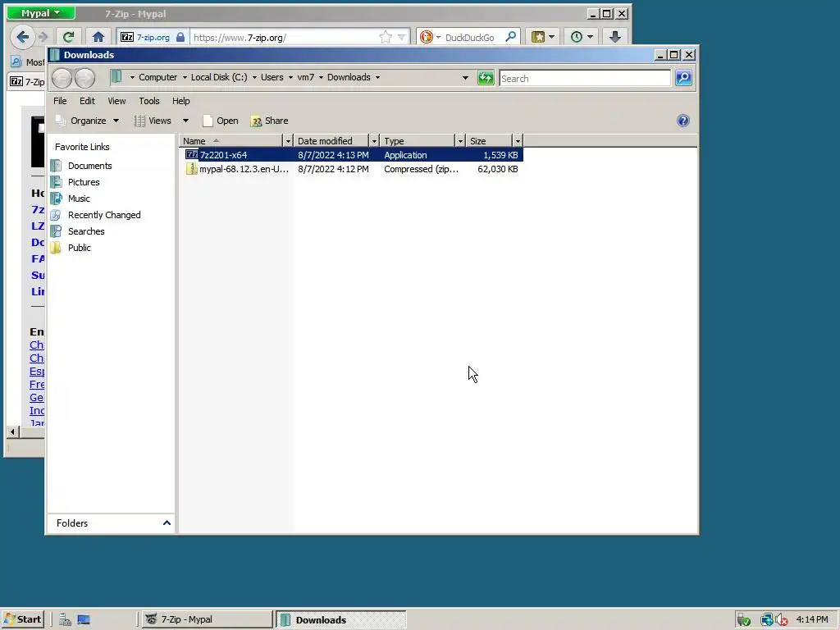The height and width of the screenshot is (630, 840).
Task: Click the Open toolbar button
Action: 221,121
